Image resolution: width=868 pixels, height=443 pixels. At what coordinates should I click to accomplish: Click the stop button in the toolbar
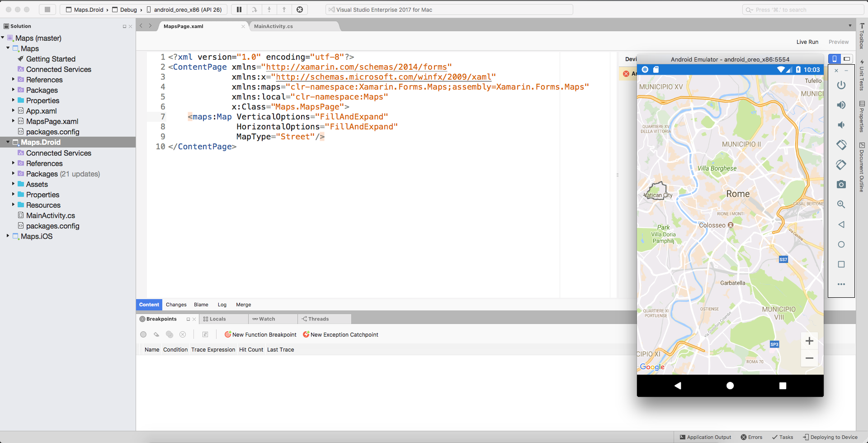(x=47, y=10)
